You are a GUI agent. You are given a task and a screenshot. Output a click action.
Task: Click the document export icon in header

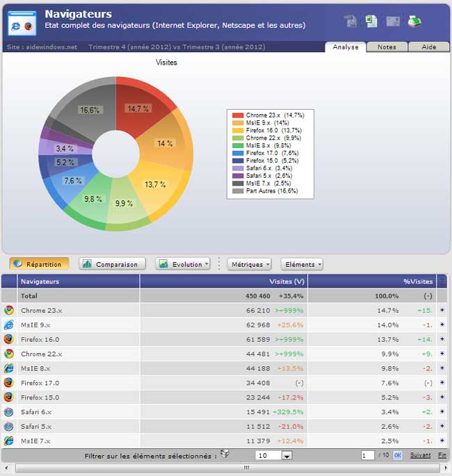click(351, 21)
